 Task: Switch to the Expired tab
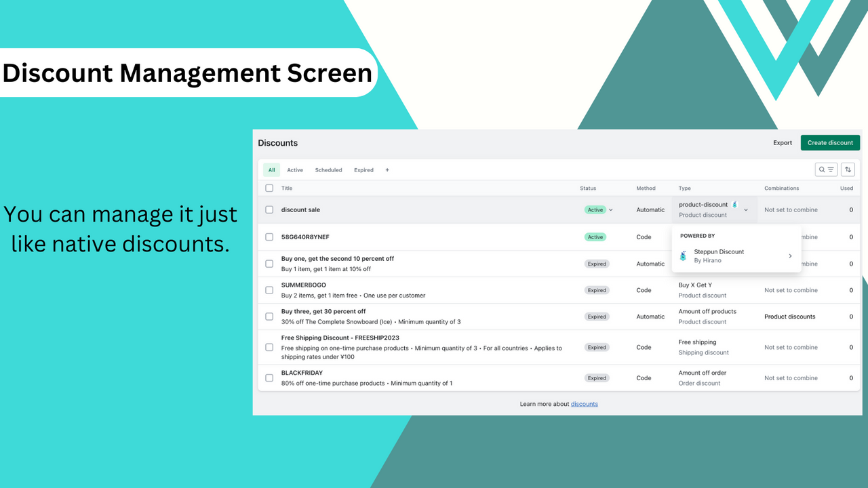(364, 169)
